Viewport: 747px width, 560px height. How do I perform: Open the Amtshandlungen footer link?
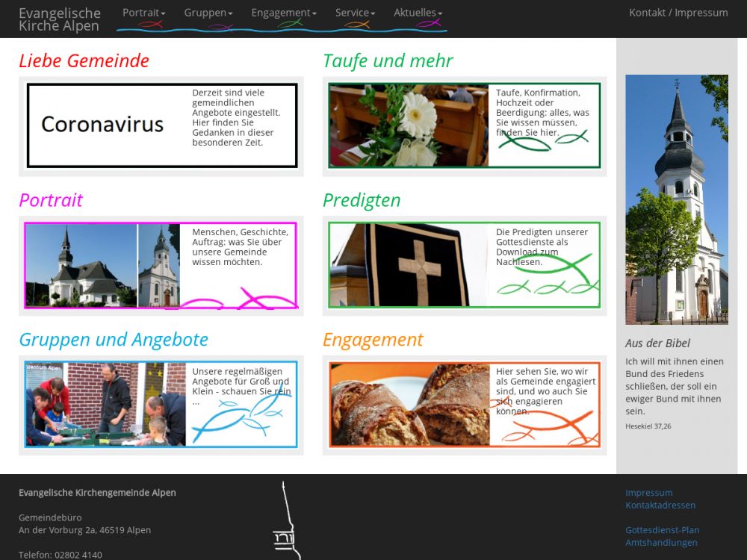click(x=661, y=543)
